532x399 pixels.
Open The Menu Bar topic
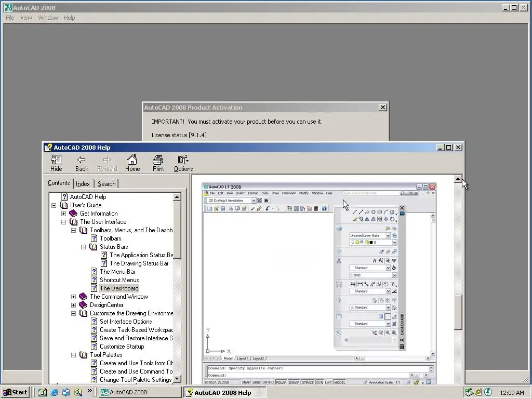click(117, 272)
